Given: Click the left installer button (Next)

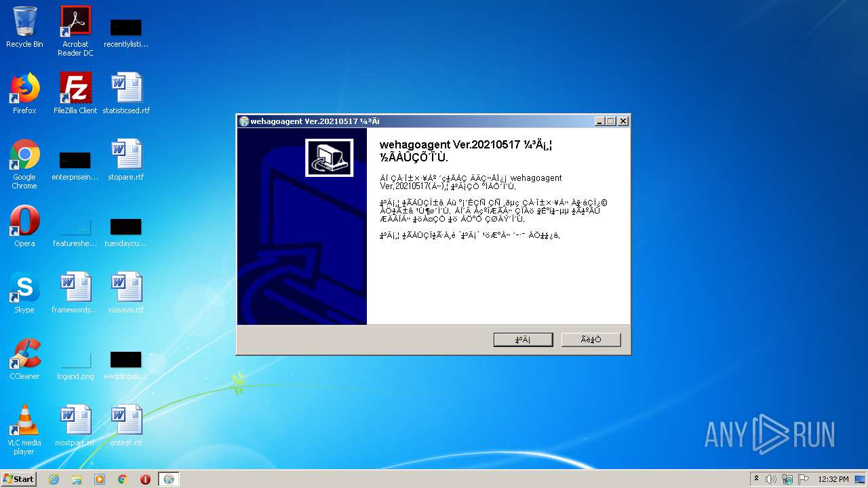Looking at the screenshot, I should tap(523, 340).
